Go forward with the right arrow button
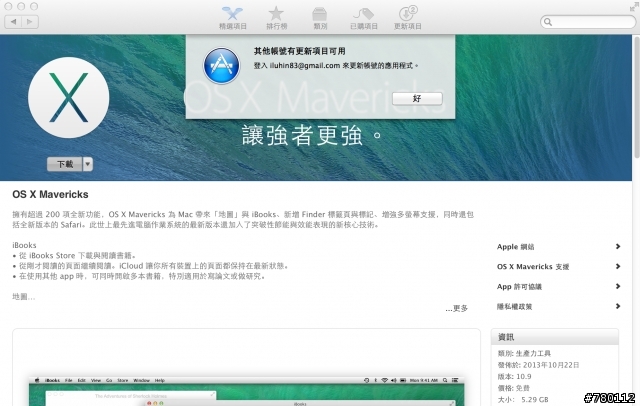Image resolution: width=640 pixels, height=406 pixels. coord(30,22)
